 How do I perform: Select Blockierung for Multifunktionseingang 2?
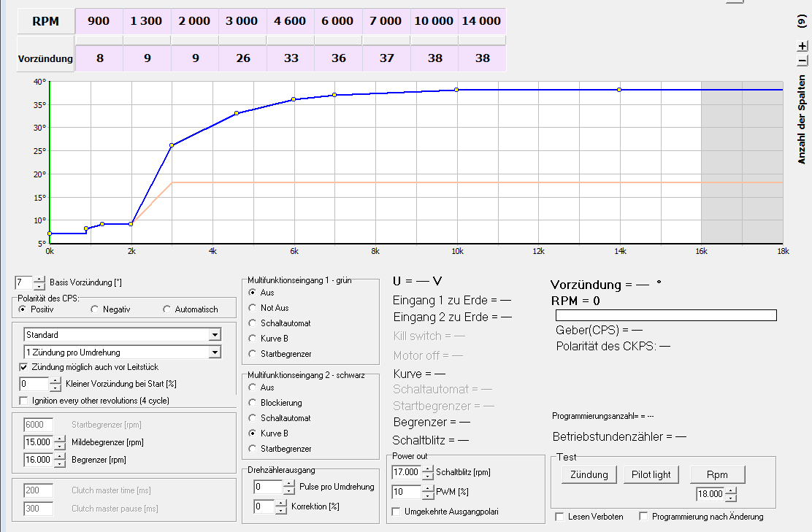coord(253,403)
